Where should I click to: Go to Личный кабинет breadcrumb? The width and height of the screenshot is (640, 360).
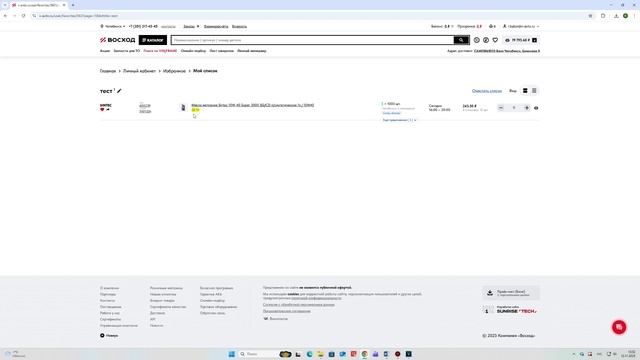[x=139, y=71]
